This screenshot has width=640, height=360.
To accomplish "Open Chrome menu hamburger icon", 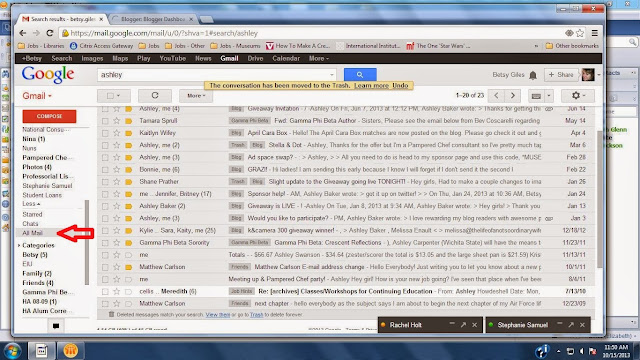I will (x=595, y=33).
